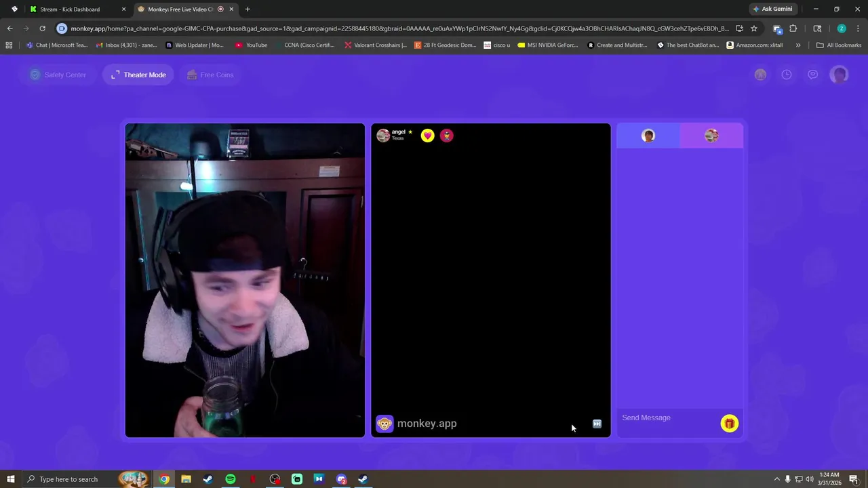Send a gift with the gift icon
Screen dimensions: 868x488
coord(730,424)
